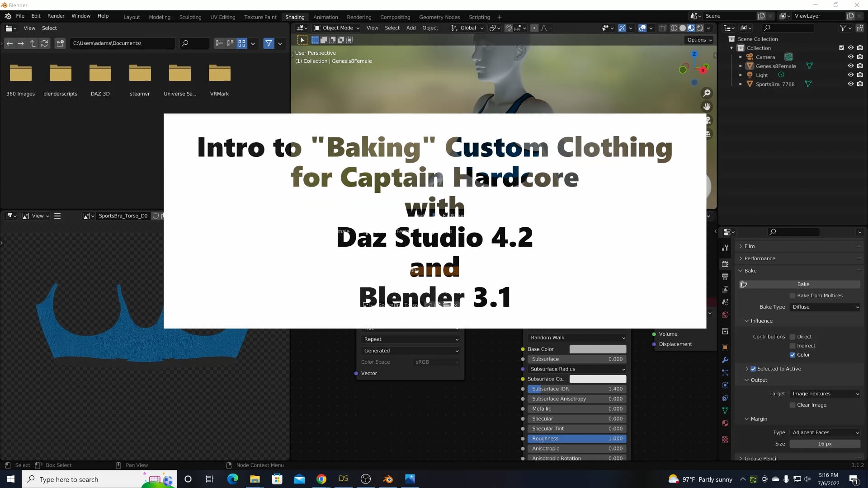Switch to the UV Editing workspace tab
The width and height of the screenshot is (868, 488).
pyautogui.click(x=223, y=17)
